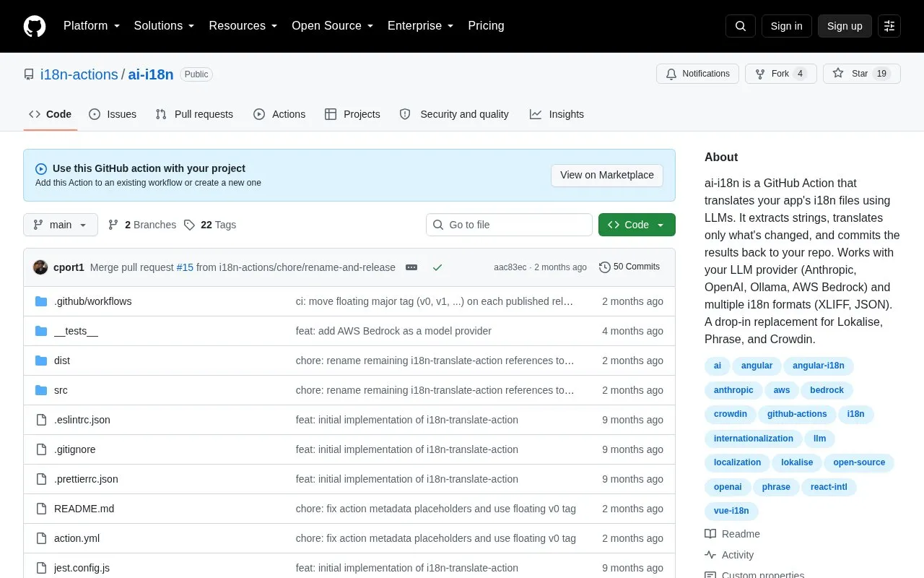Open the Pull requests tab
Screen dimensions: 924x578
pyautogui.click(x=194, y=114)
